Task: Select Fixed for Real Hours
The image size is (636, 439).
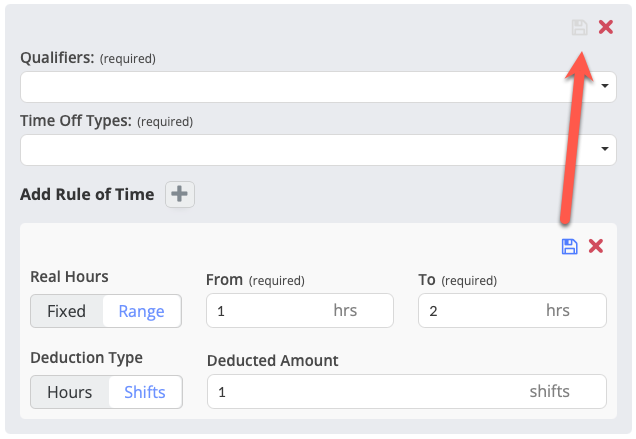Action: 67,311
